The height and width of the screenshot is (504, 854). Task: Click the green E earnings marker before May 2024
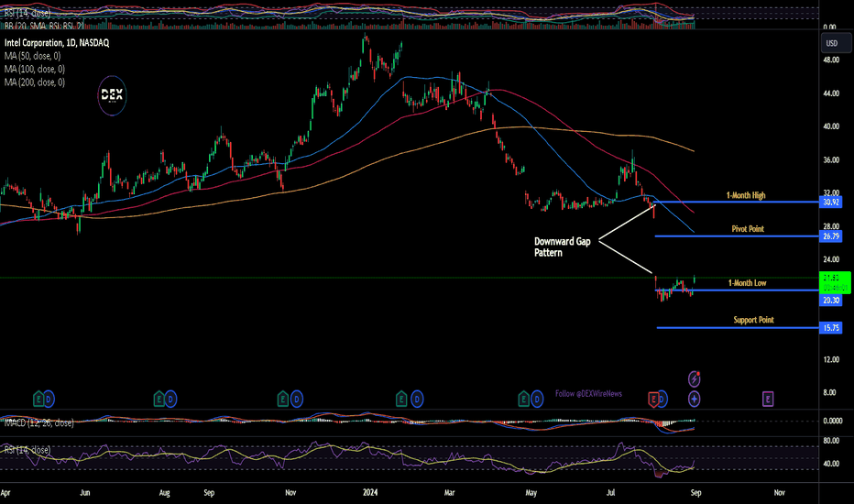click(523, 400)
